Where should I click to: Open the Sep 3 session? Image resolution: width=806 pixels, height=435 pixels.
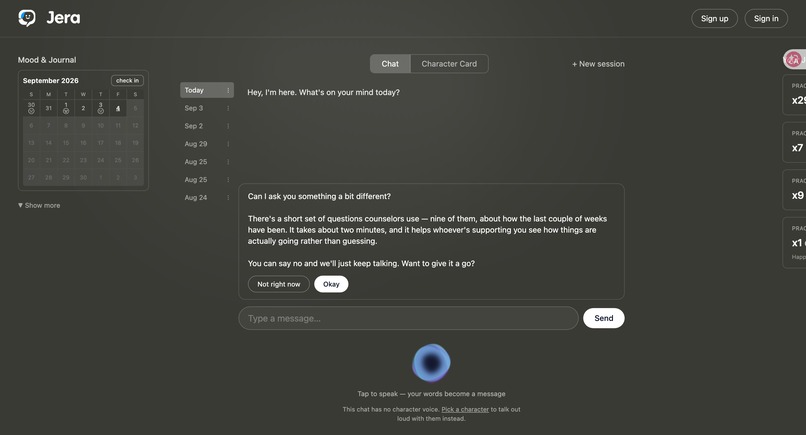[207, 108]
